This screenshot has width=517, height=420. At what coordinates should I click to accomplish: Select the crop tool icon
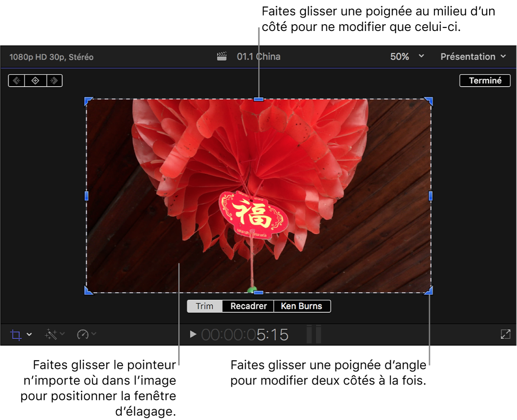tap(16, 335)
